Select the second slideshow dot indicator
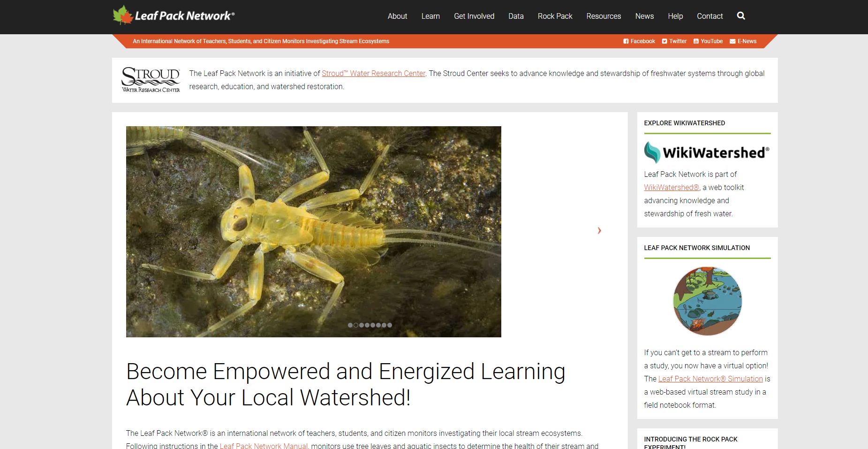Image resolution: width=868 pixels, height=449 pixels. coord(356,325)
